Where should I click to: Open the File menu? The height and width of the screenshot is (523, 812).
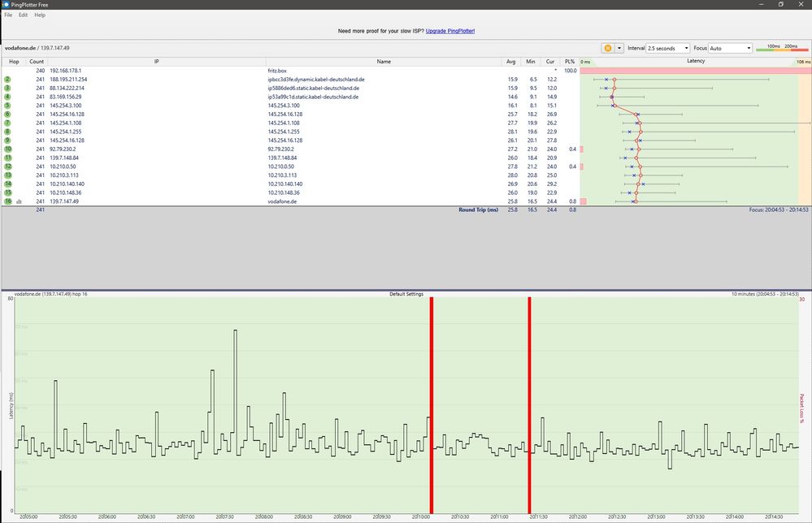[x=7, y=15]
